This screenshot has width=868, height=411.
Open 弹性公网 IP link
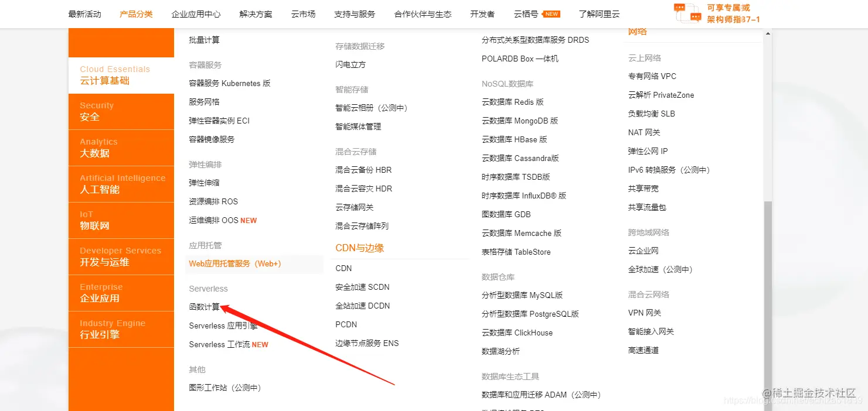pos(648,151)
